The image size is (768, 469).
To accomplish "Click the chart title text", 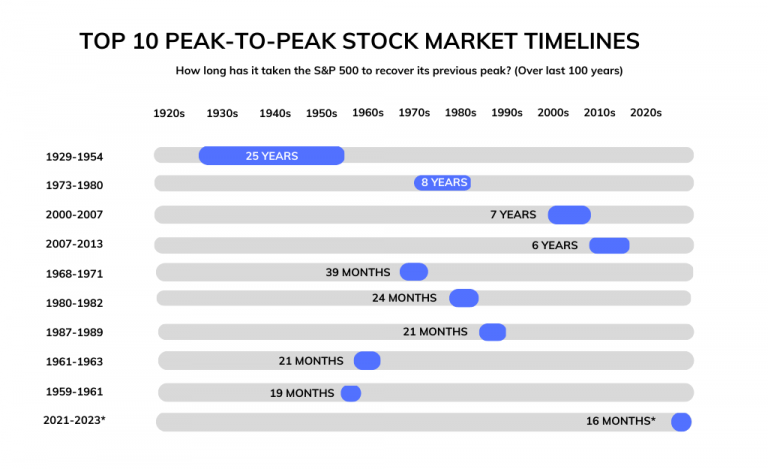I will pos(360,41).
